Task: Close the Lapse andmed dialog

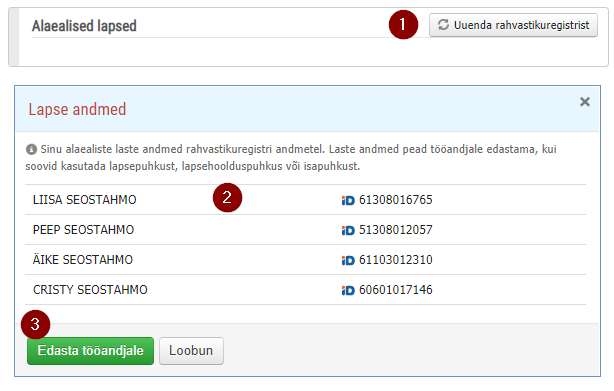Action: [585, 102]
